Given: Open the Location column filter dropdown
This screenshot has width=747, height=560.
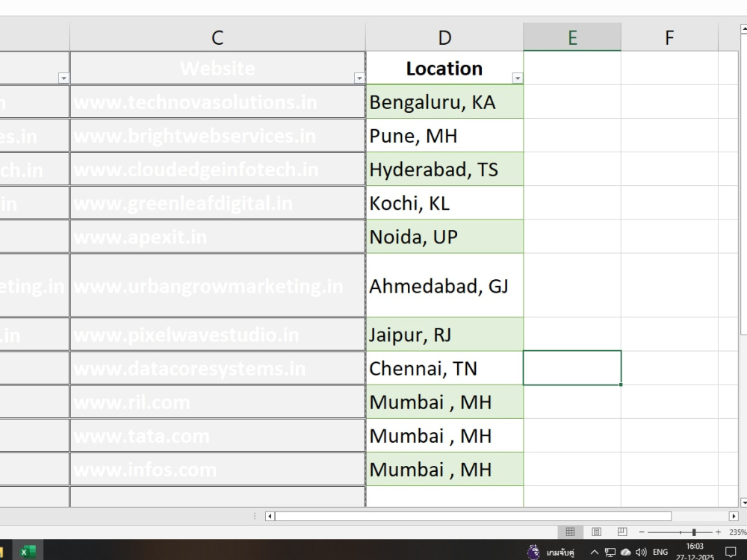Looking at the screenshot, I should pos(518,78).
